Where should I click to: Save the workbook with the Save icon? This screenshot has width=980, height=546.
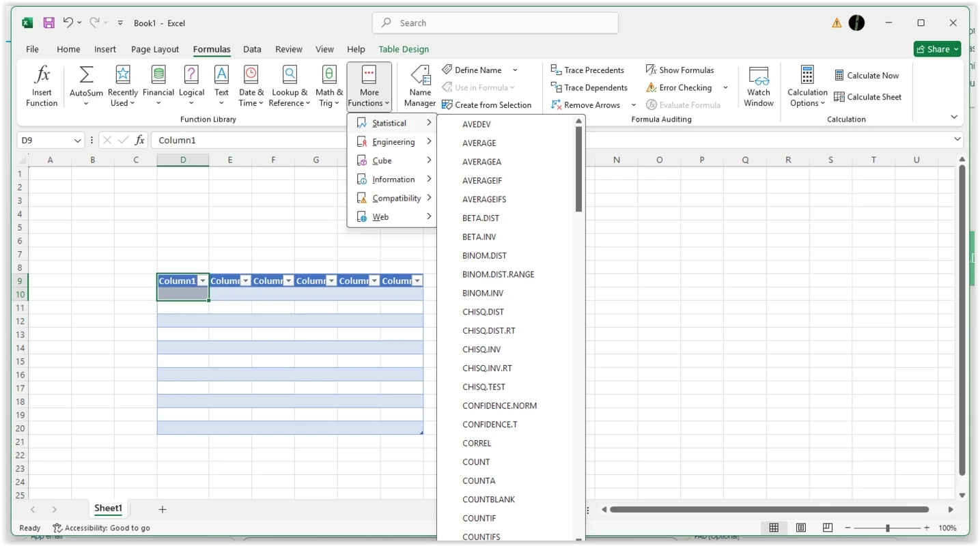(x=49, y=23)
